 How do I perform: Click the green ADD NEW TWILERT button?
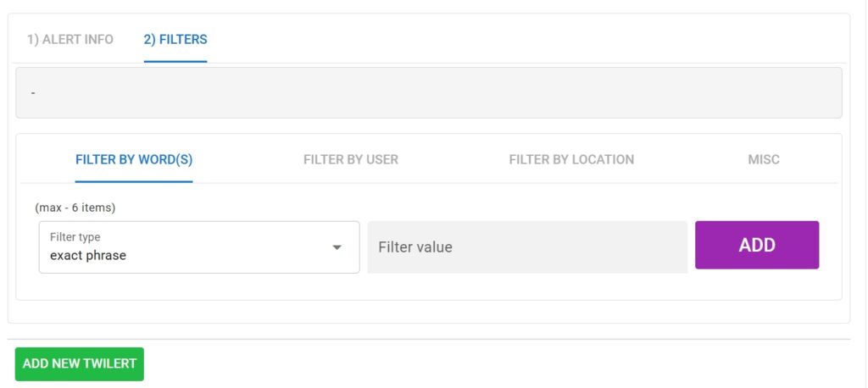click(x=80, y=363)
